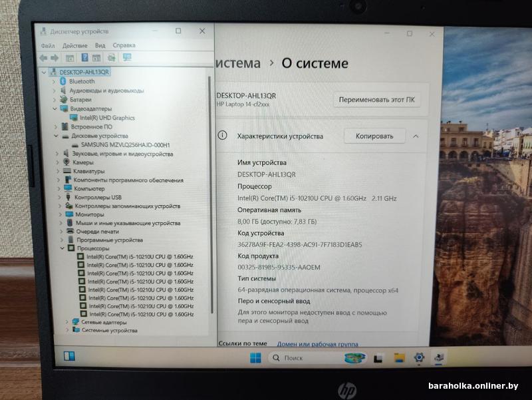532x400 pixels.
Task: Select the Батареи category icon
Action: pyautogui.click(x=63, y=99)
